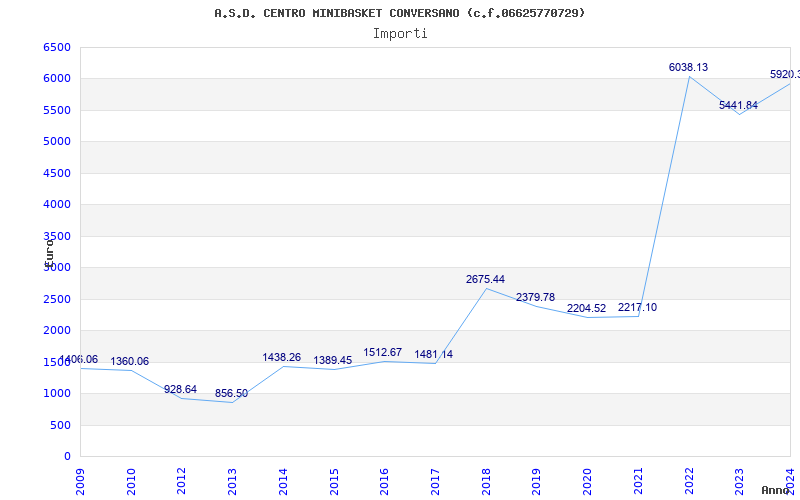Image resolution: width=800 pixels, height=500 pixels.
Task: Click the Importi subtitle
Action: 400,34
